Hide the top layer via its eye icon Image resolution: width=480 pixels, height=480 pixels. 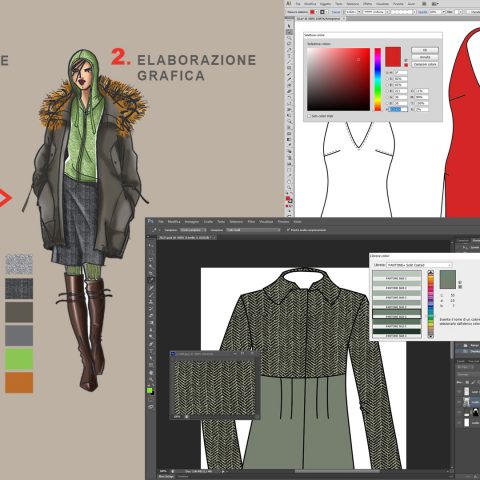click(459, 392)
